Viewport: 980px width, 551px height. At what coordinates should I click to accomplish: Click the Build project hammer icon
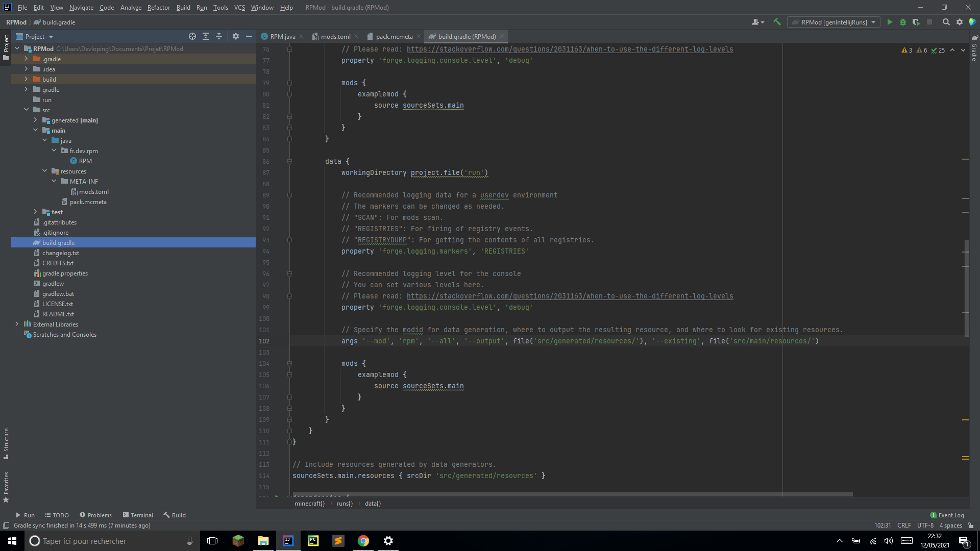(777, 22)
